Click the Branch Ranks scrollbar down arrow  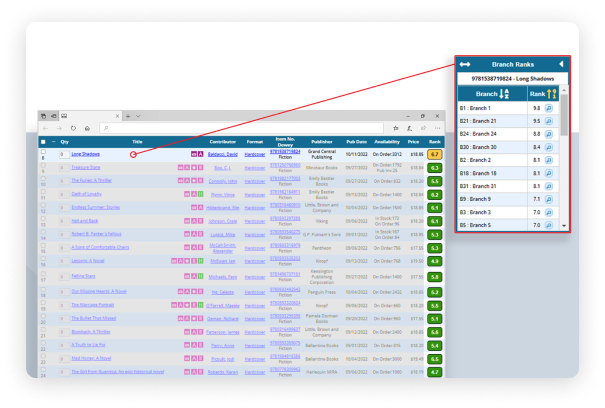point(564,226)
